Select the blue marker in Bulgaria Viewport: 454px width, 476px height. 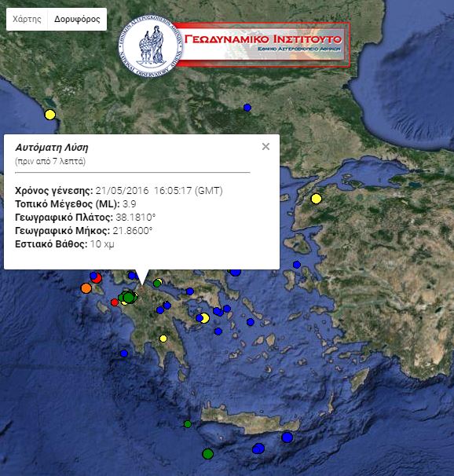(x=247, y=108)
